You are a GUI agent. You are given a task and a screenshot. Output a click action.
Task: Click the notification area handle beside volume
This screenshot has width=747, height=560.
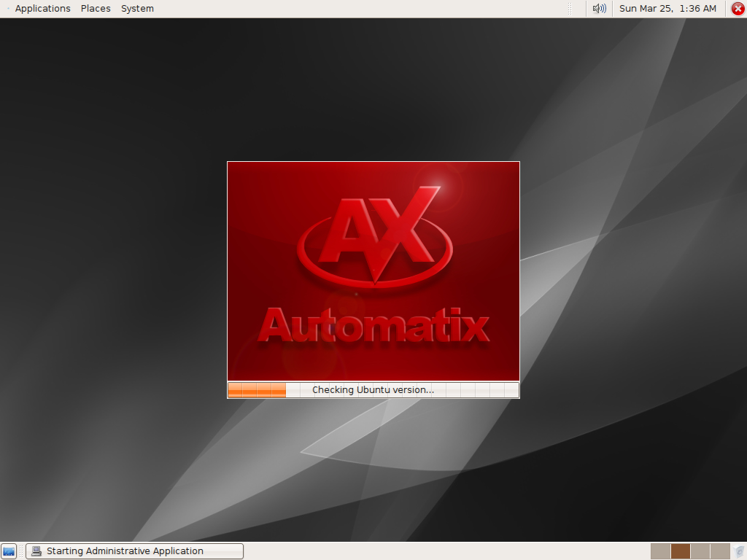(570, 9)
